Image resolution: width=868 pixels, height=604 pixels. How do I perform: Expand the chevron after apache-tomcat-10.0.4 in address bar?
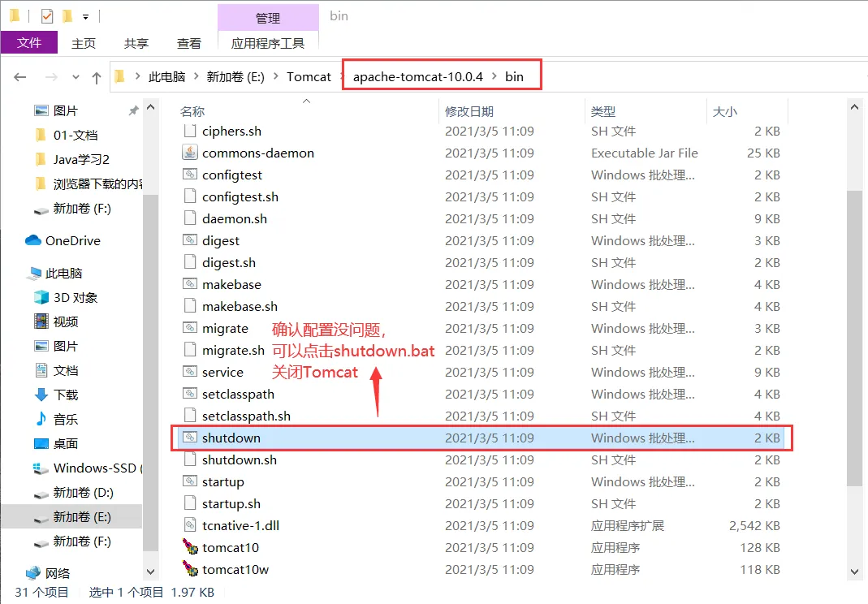click(x=494, y=76)
